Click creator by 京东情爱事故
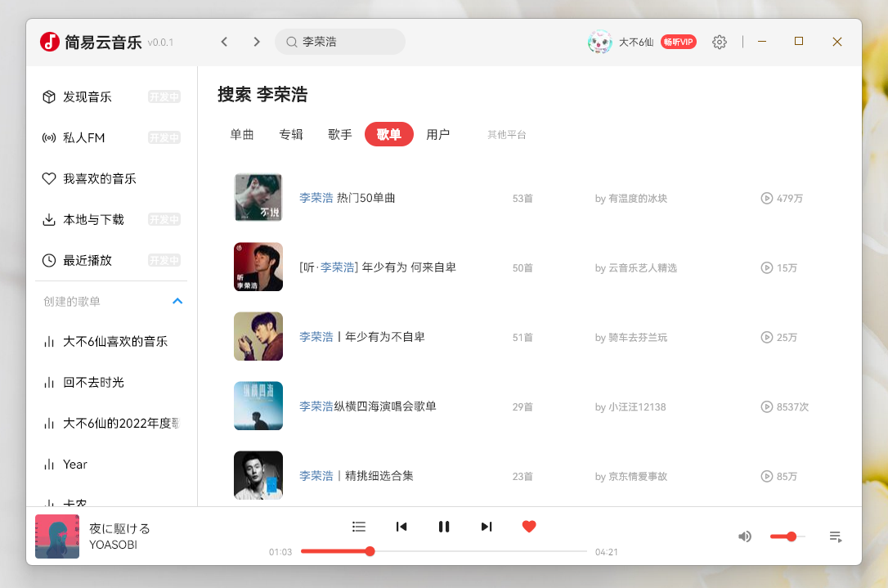This screenshot has width=888, height=588. tap(631, 477)
